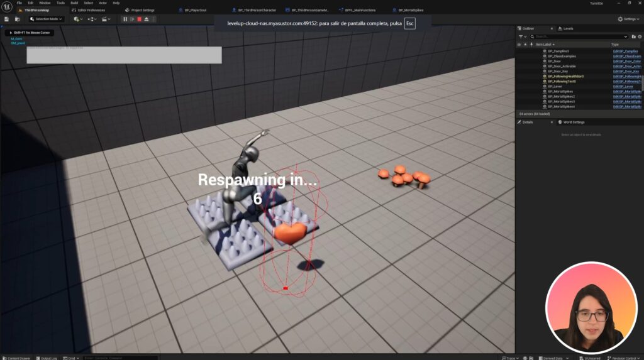Open the Help menu
This screenshot has height=360, width=644.
(116, 3)
